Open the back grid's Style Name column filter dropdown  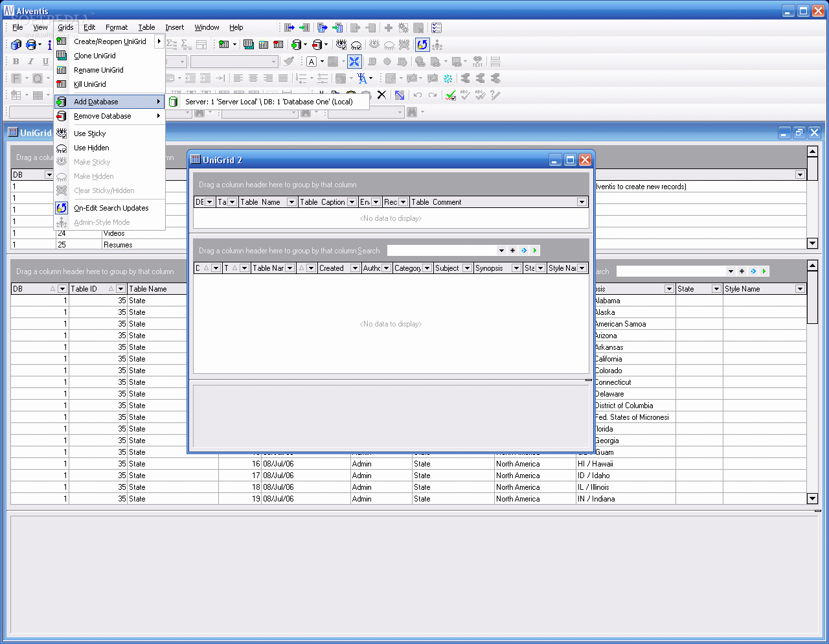click(x=800, y=289)
